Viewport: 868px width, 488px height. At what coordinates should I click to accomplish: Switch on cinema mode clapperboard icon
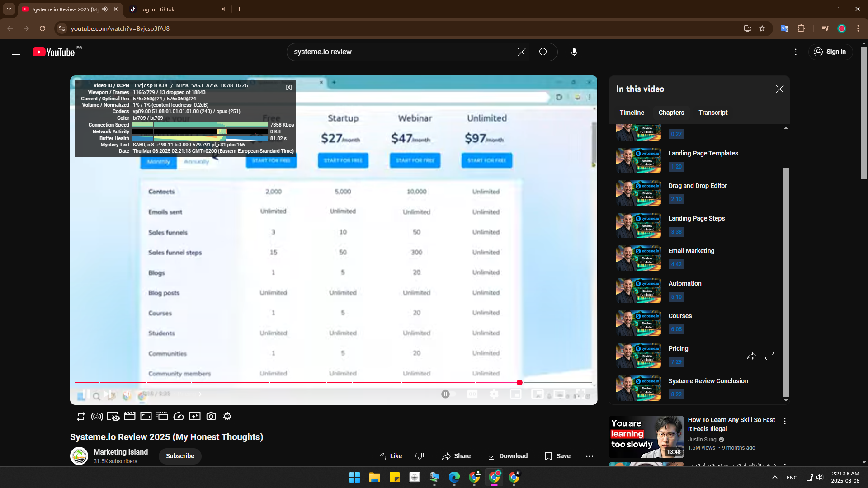pos(130,417)
